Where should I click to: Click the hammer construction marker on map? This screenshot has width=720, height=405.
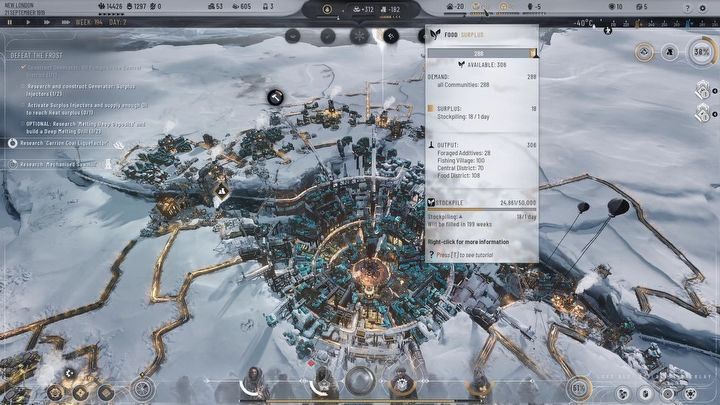pyautogui.click(x=276, y=97)
